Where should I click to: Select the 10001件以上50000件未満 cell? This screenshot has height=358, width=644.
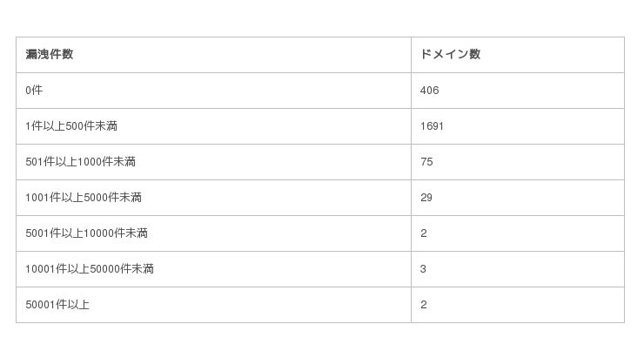click(90, 269)
